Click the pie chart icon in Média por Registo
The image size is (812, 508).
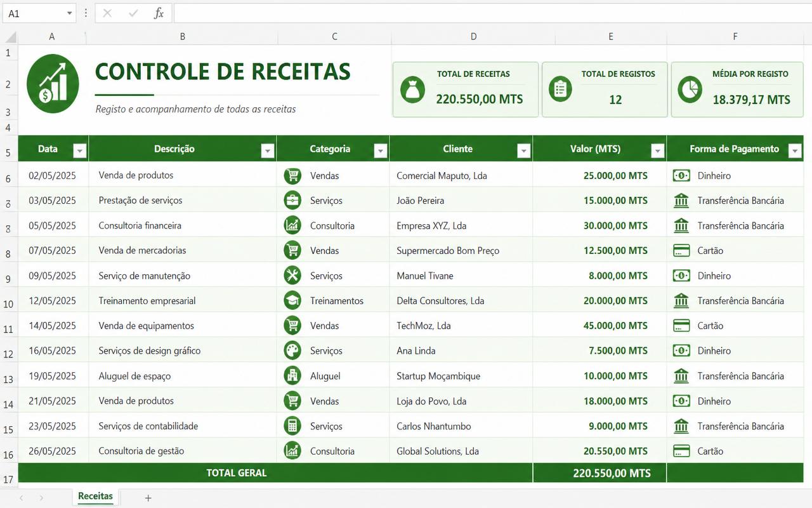[690, 90]
